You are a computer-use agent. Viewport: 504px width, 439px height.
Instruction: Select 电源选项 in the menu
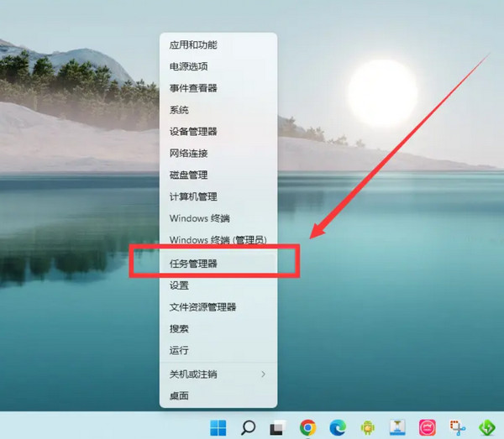(x=218, y=66)
